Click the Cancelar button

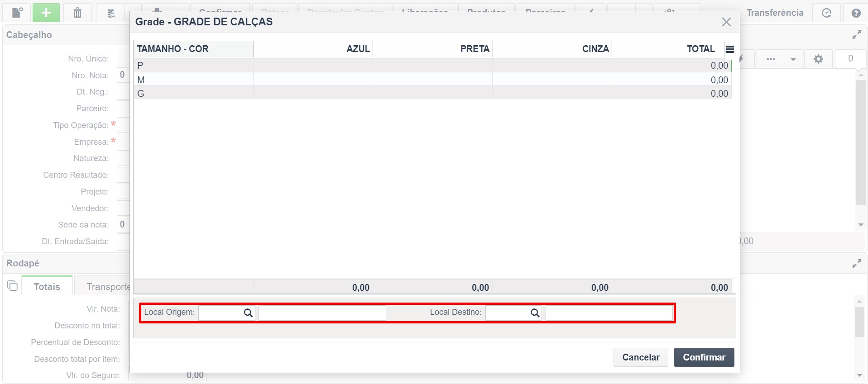(641, 357)
